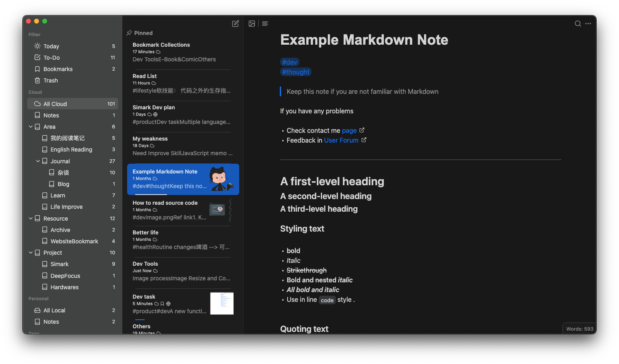Image resolution: width=619 pixels, height=364 pixels.
Task: Click the notebook icon of WebsiteBookmark
Action: point(45,241)
